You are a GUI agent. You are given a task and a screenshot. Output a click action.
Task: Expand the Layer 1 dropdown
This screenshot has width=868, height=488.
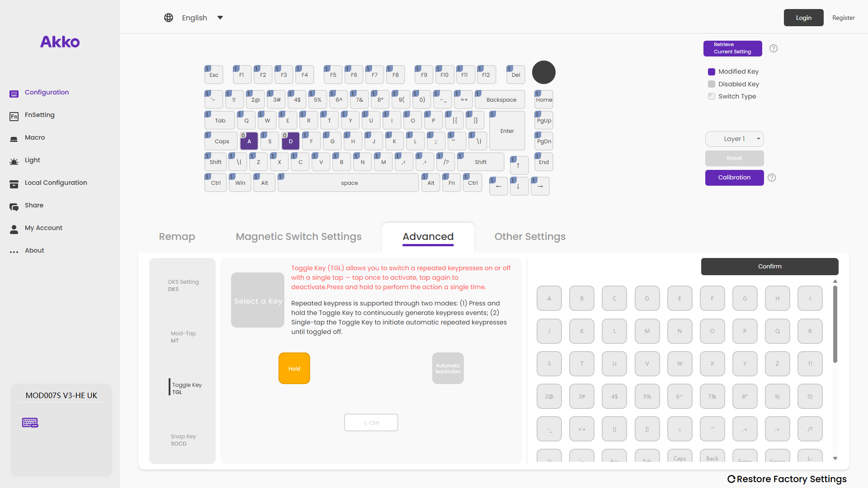coord(735,139)
